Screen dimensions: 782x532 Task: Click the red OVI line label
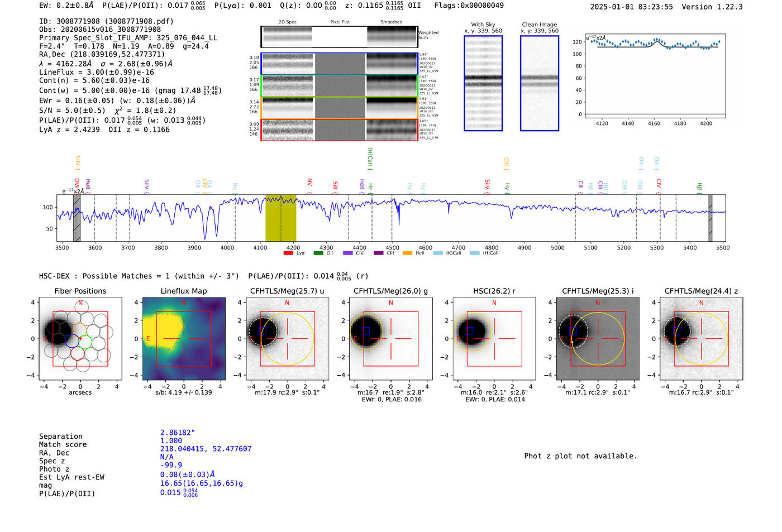click(77, 185)
